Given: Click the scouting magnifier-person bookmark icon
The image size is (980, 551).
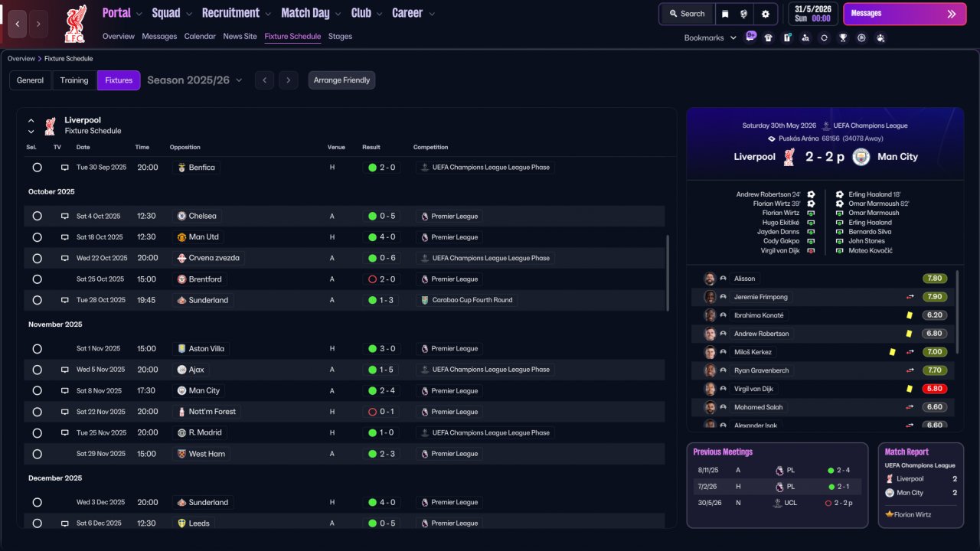Looking at the screenshot, I should pyautogui.click(x=805, y=37).
